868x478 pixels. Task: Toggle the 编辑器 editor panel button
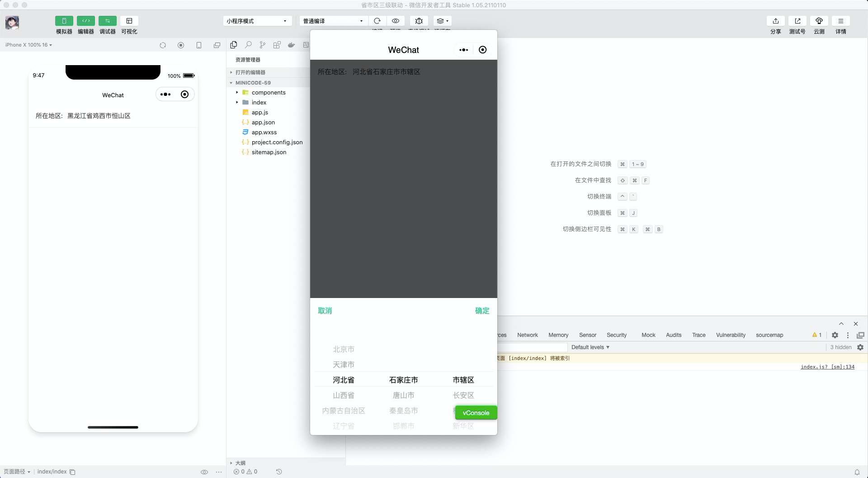(85, 21)
